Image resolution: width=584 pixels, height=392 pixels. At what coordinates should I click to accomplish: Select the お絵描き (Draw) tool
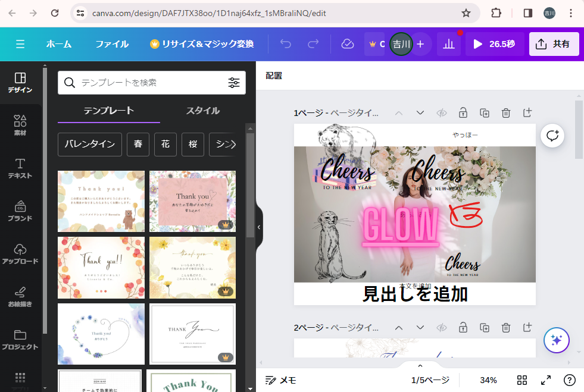(x=20, y=296)
